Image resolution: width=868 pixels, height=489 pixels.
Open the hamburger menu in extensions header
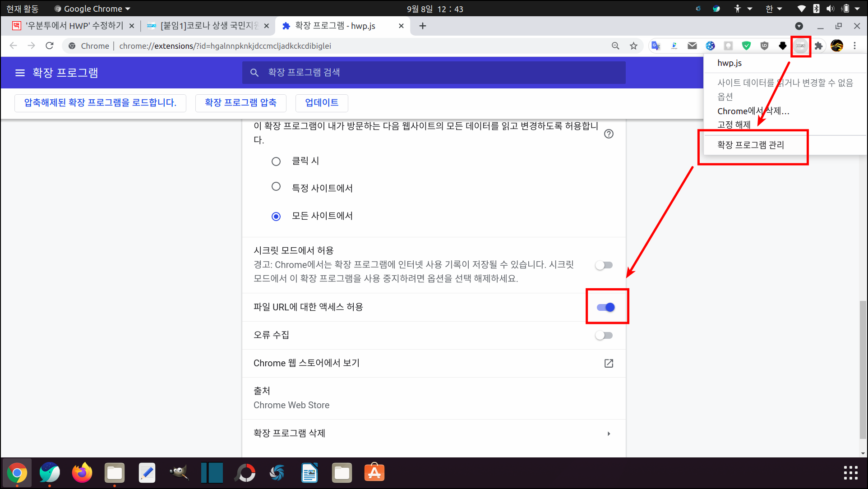20,73
